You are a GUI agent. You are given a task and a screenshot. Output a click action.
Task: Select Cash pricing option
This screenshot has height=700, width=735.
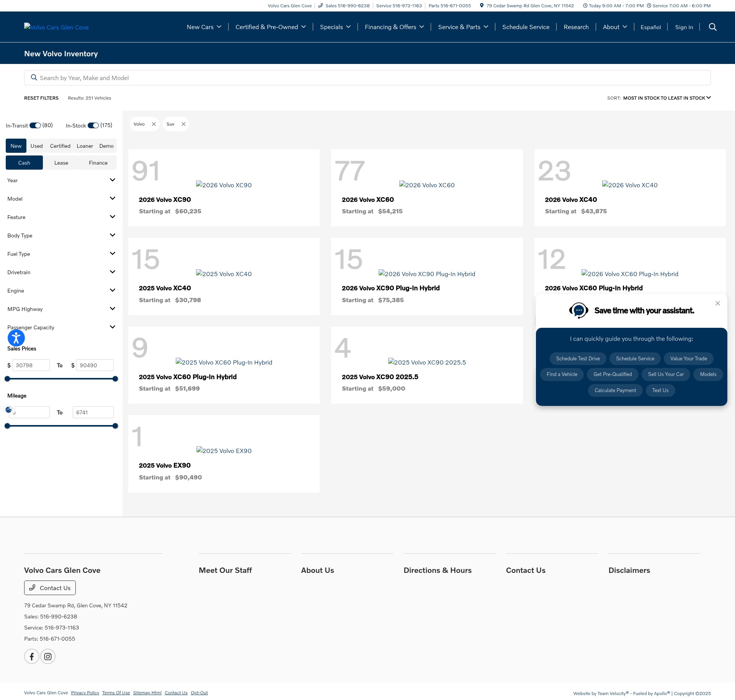click(x=24, y=163)
